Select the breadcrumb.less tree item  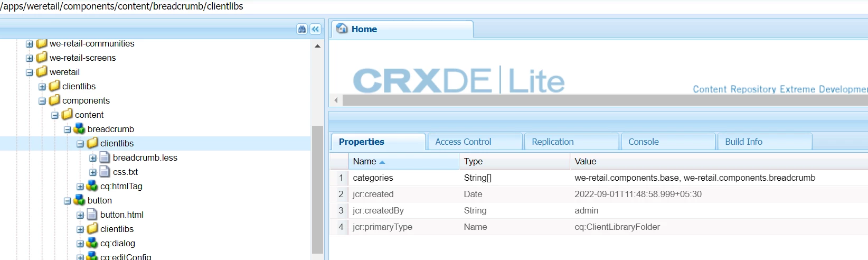tap(145, 157)
